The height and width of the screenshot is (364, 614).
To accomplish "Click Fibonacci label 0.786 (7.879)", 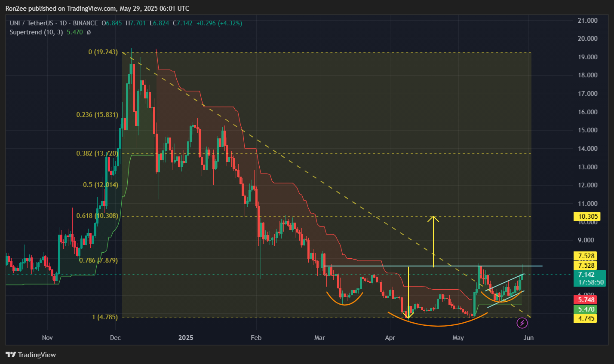I will click(98, 260).
